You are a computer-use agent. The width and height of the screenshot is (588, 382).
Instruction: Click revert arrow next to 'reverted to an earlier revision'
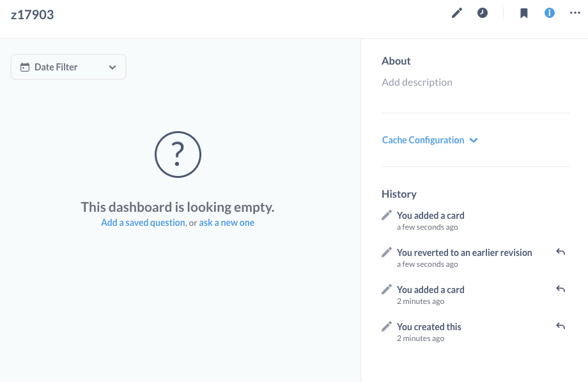[x=561, y=251]
